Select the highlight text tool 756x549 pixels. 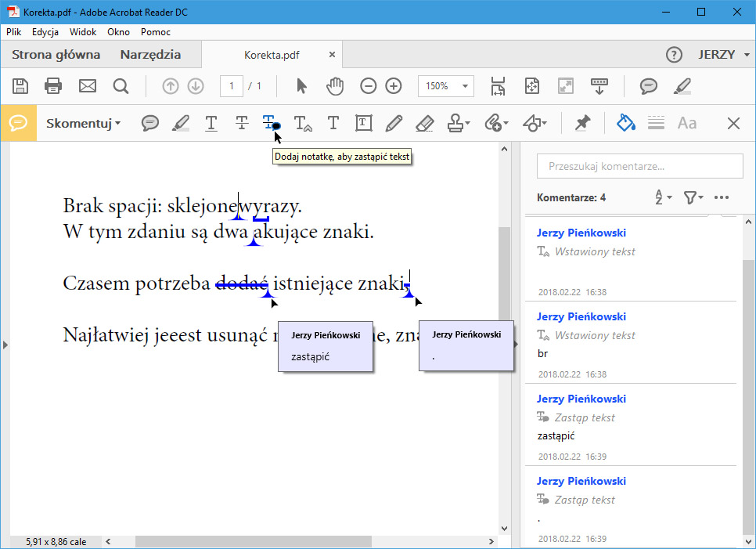point(181,123)
